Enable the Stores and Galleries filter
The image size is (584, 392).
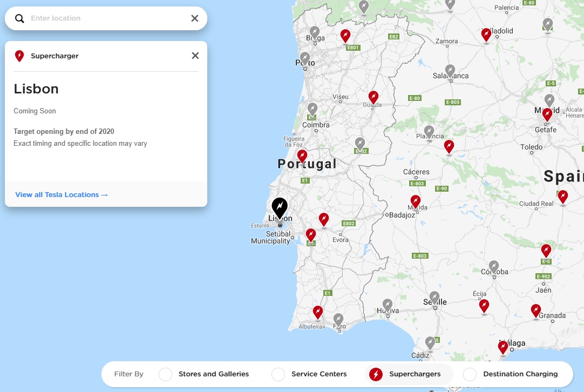point(165,374)
